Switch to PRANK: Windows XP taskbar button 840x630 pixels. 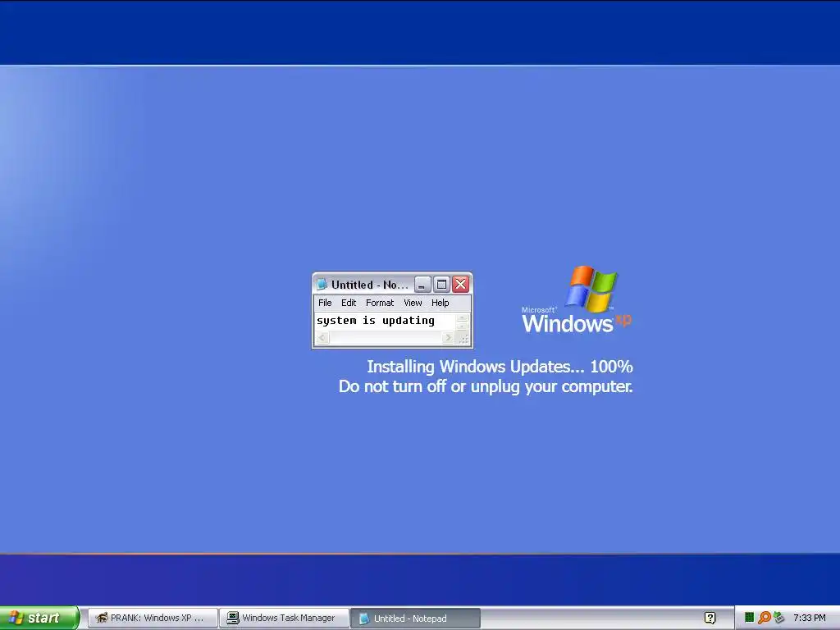153,618
